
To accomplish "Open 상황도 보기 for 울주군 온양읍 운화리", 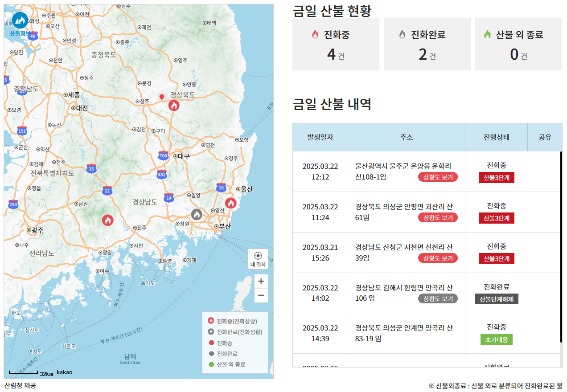I will [x=438, y=177].
